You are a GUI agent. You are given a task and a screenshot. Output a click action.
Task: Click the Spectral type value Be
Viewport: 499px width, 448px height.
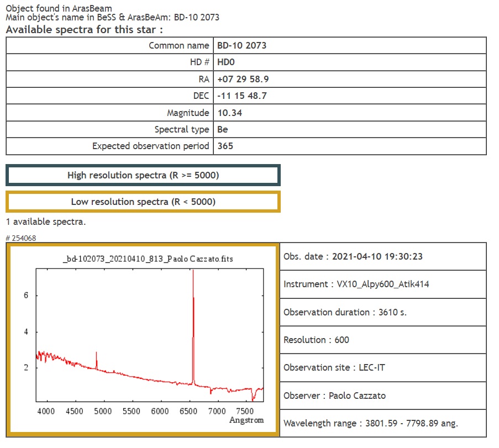tap(223, 129)
